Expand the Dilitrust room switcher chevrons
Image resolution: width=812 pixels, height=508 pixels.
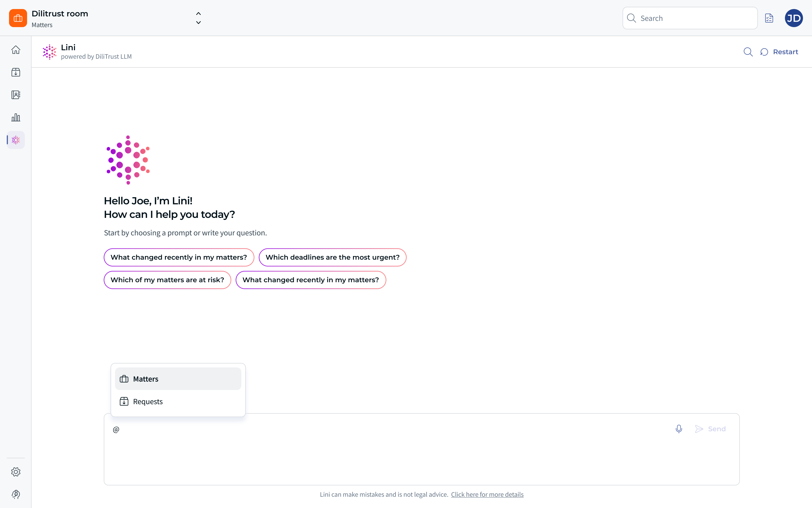tap(198, 18)
